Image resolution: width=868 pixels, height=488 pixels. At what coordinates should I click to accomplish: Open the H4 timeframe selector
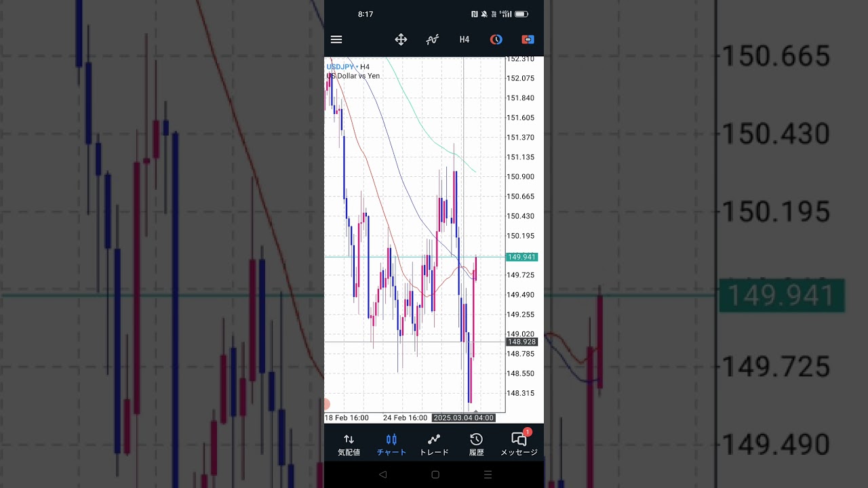coord(465,39)
